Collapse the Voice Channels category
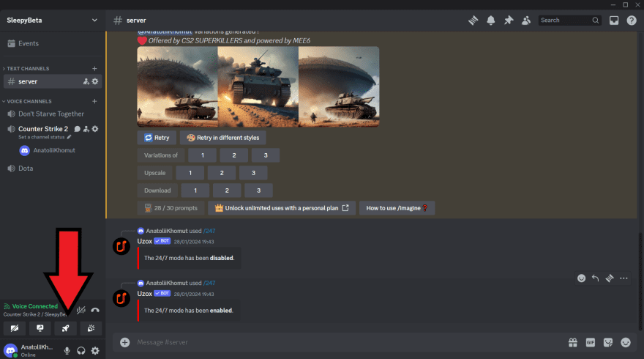The width and height of the screenshot is (644, 359). 29,101
